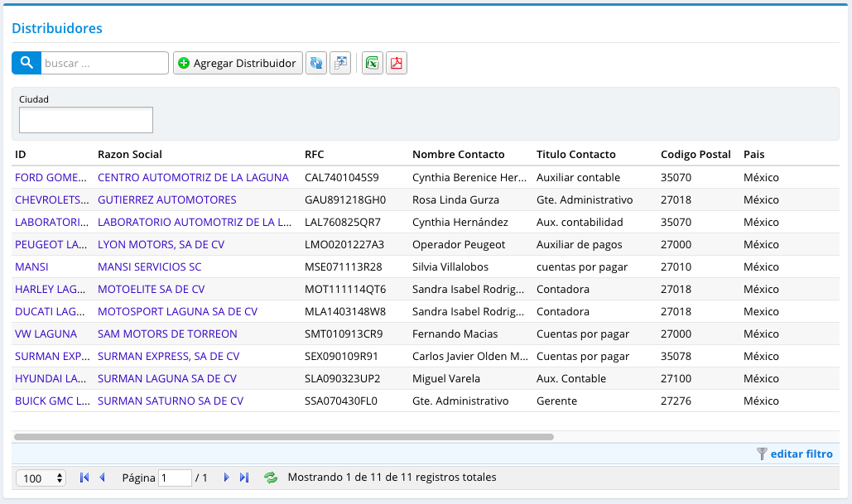
Task: Select the RFC value MSE071113R28
Action: tap(344, 266)
